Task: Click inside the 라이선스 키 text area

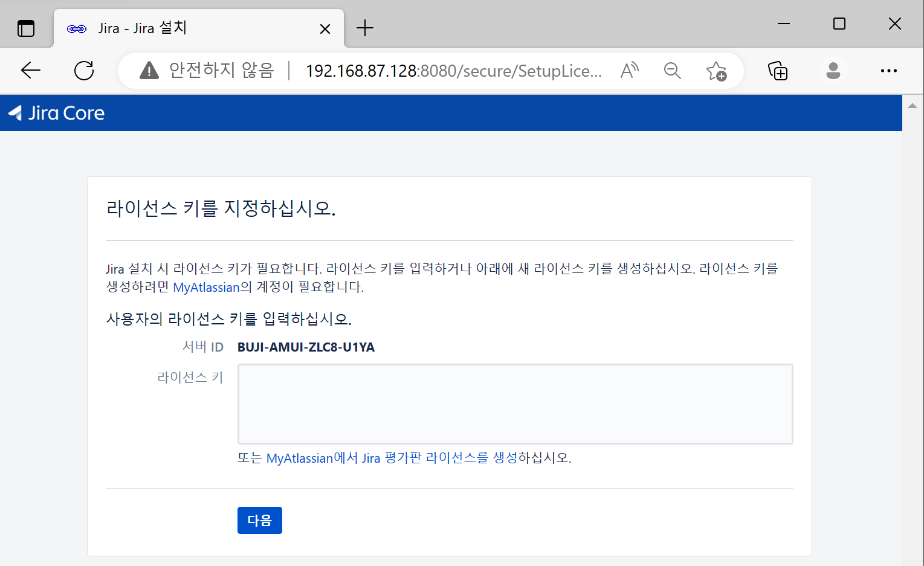Action: (x=515, y=404)
